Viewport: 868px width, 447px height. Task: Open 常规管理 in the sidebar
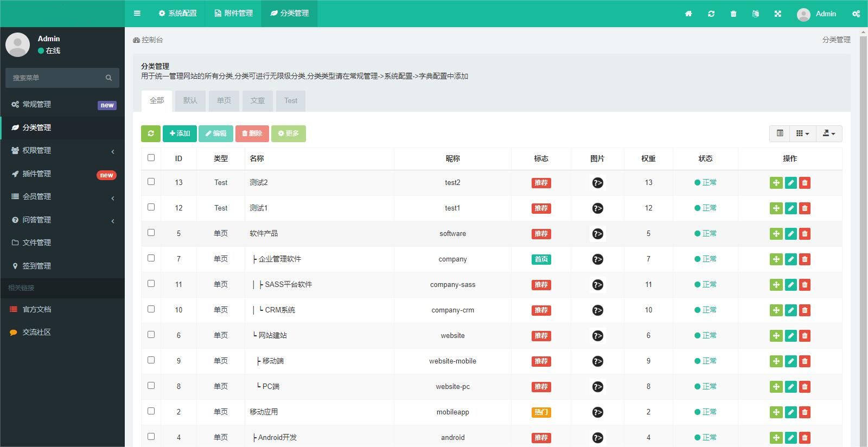(62, 105)
